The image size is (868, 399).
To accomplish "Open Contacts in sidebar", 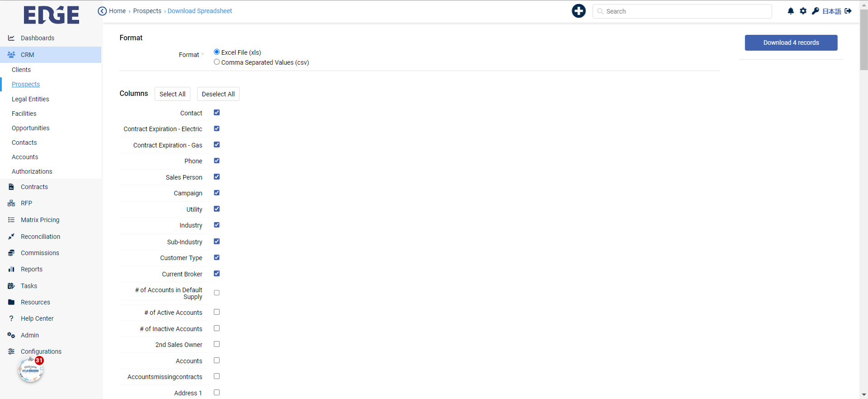I will (24, 142).
